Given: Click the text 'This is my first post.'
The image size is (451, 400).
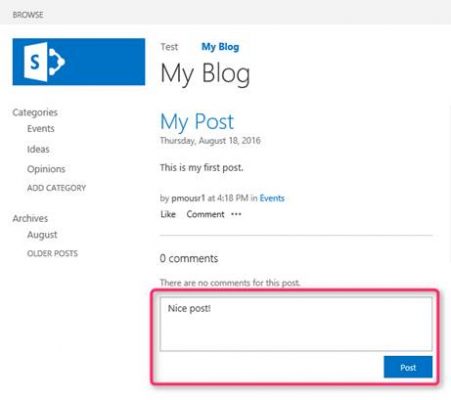Looking at the screenshot, I should click(202, 167).
